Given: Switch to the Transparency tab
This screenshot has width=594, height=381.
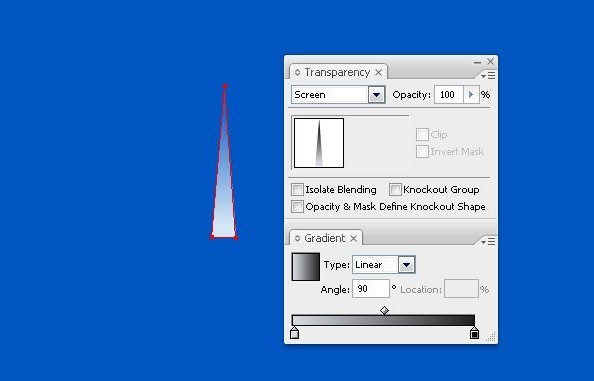Looking at the screenshot, I should [337, 72].
